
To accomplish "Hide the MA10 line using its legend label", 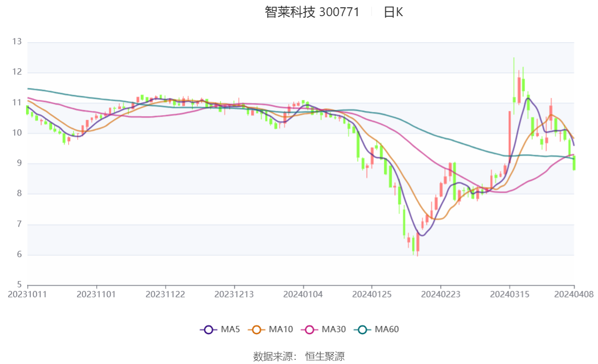I will (x=281, y=330).
